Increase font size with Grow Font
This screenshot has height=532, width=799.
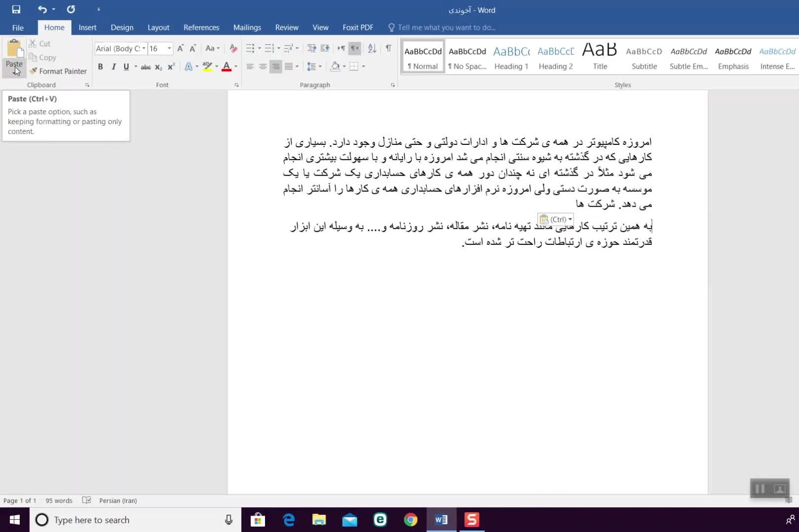click(x=180, y=48)
